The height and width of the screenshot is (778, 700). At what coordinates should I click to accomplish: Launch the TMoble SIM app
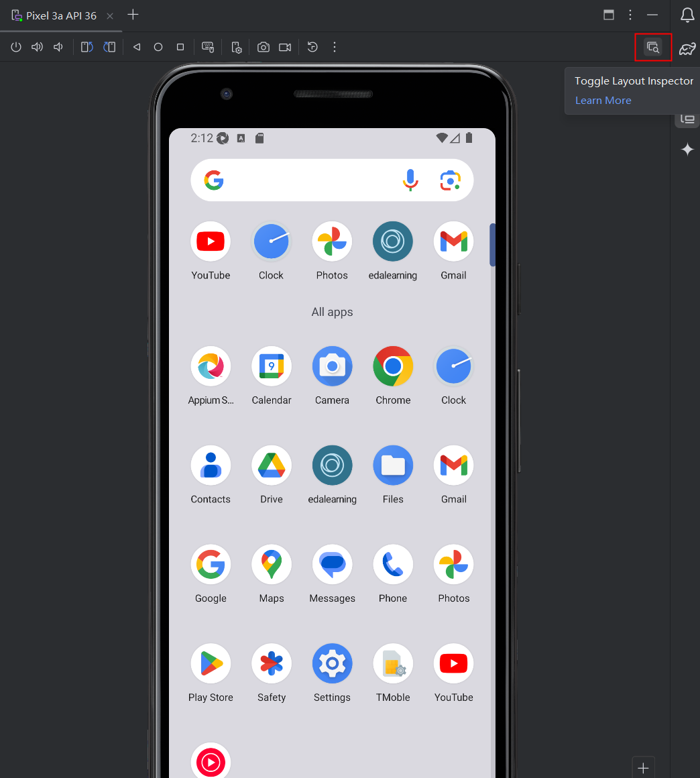[x=393, y=674]
